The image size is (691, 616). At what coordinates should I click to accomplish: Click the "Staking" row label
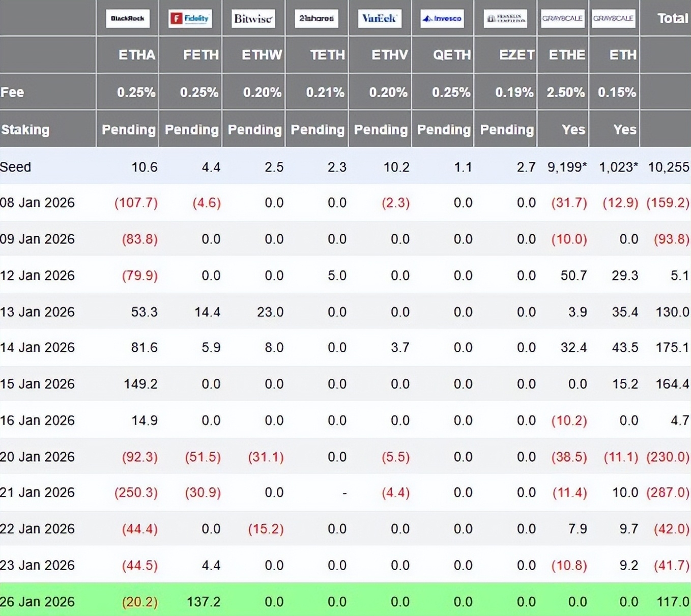point(25,130)
